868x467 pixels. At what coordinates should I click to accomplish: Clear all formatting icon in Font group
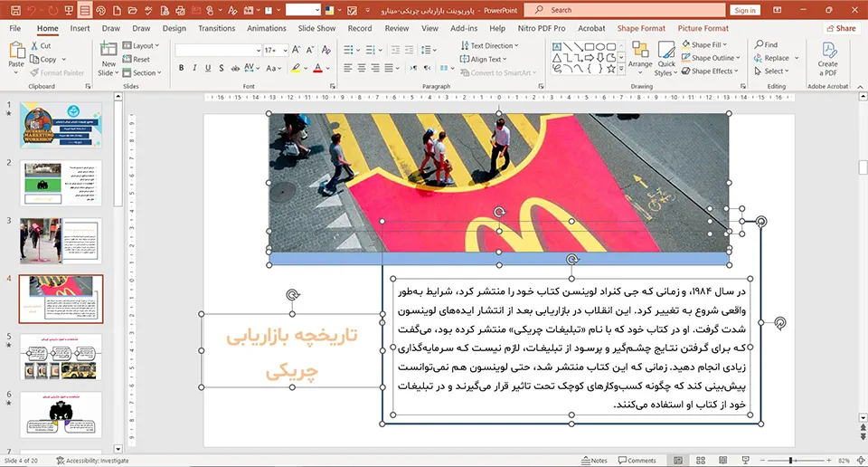click(x=326, y=50)
